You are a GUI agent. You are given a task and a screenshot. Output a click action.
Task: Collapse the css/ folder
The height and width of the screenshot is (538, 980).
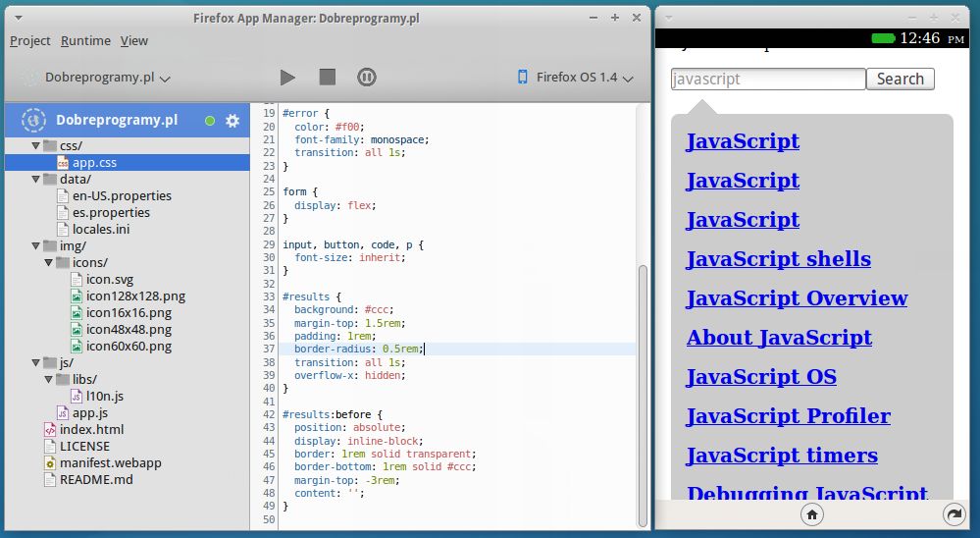point(35,145)
